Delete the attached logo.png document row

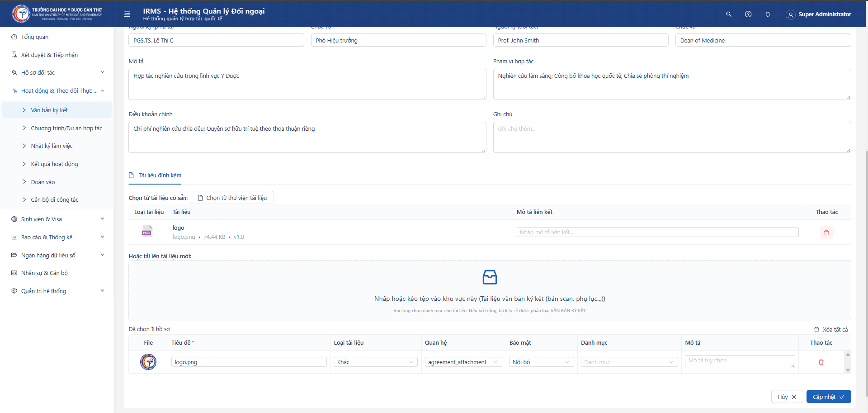click(826, 233)
